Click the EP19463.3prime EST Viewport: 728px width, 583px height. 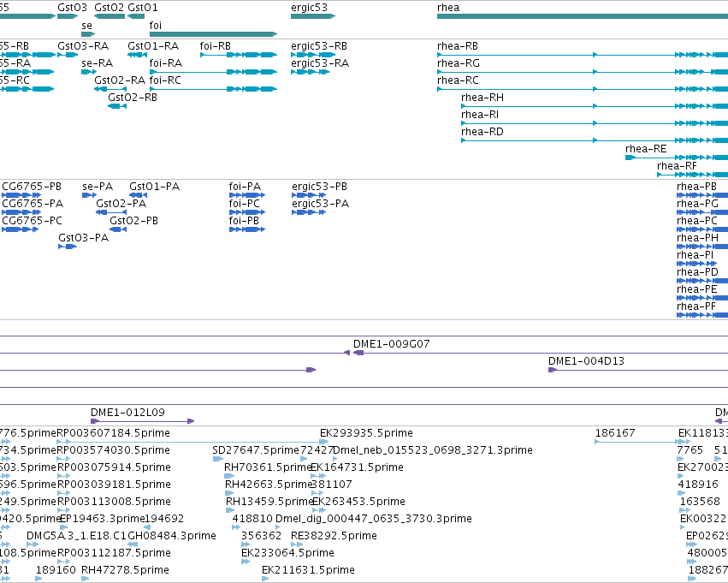click(64, 527)
